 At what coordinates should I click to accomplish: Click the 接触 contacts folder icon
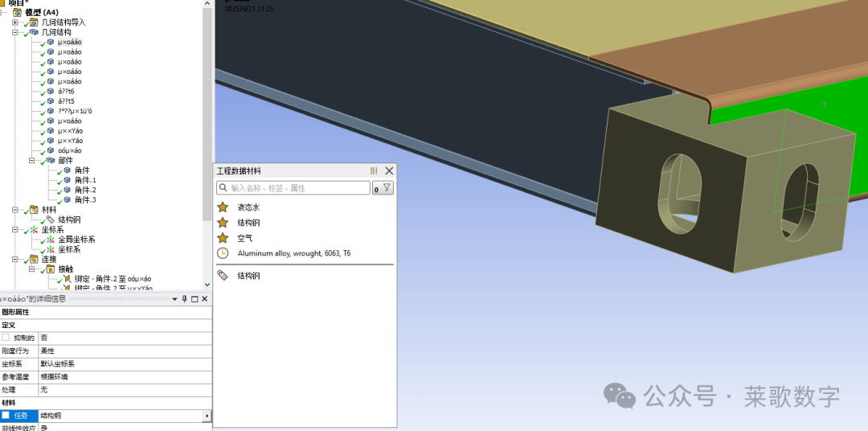[x=51, y=269]
